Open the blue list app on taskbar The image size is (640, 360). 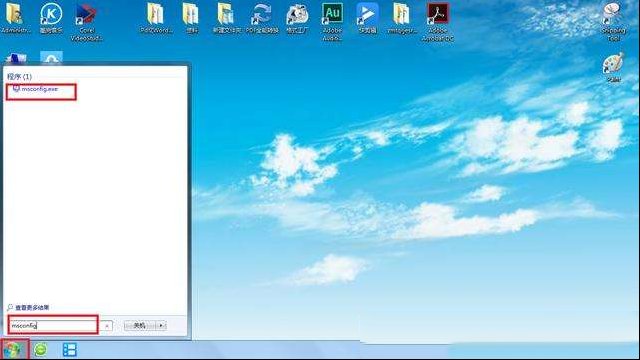70,350
